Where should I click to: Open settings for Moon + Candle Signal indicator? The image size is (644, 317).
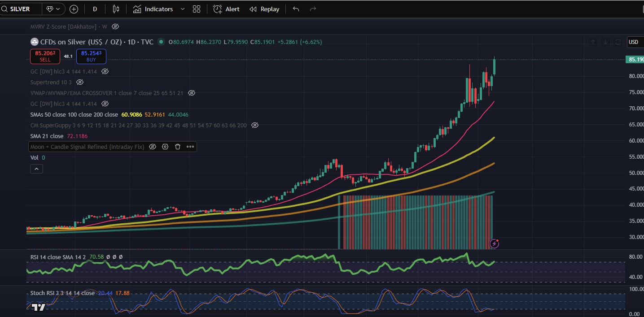(x=165, y=147)
